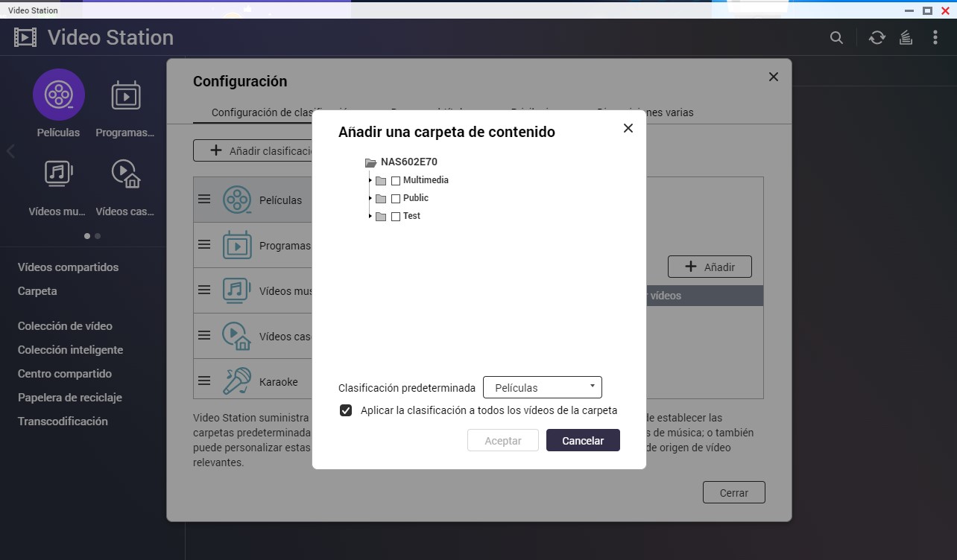Grab the Películas row drag handle
The image size is (957, 560).
click(204, 200)
